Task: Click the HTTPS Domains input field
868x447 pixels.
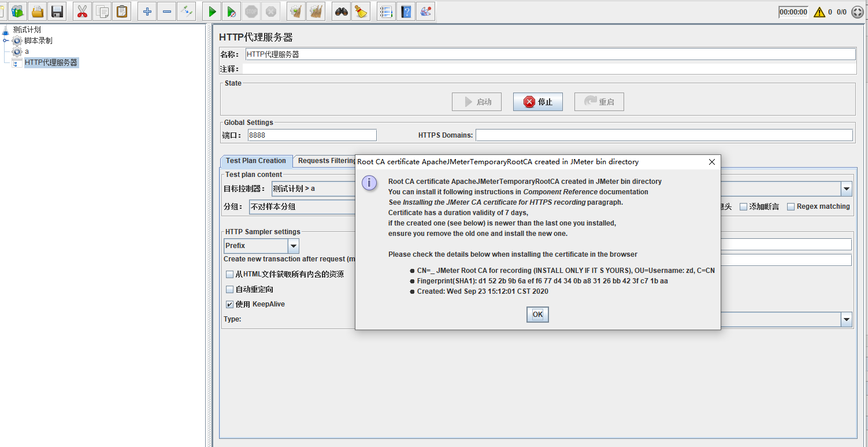Action: coord(664,135)
